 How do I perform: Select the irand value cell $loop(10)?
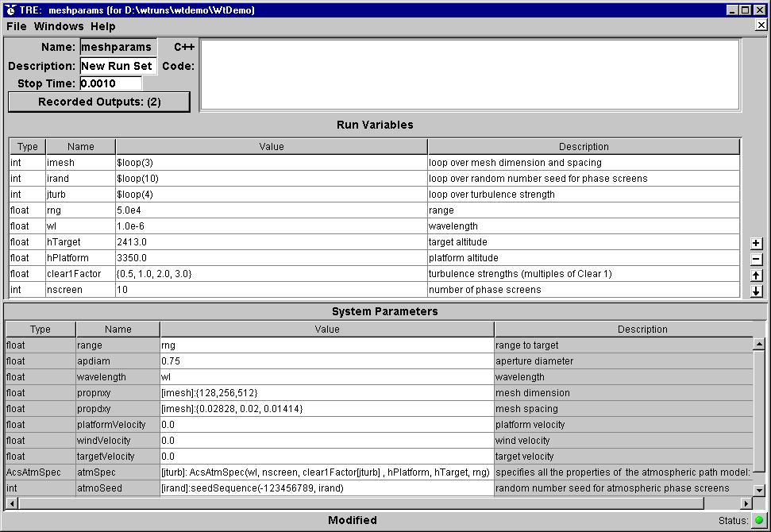pyautogui.click(x=272, y=179)
